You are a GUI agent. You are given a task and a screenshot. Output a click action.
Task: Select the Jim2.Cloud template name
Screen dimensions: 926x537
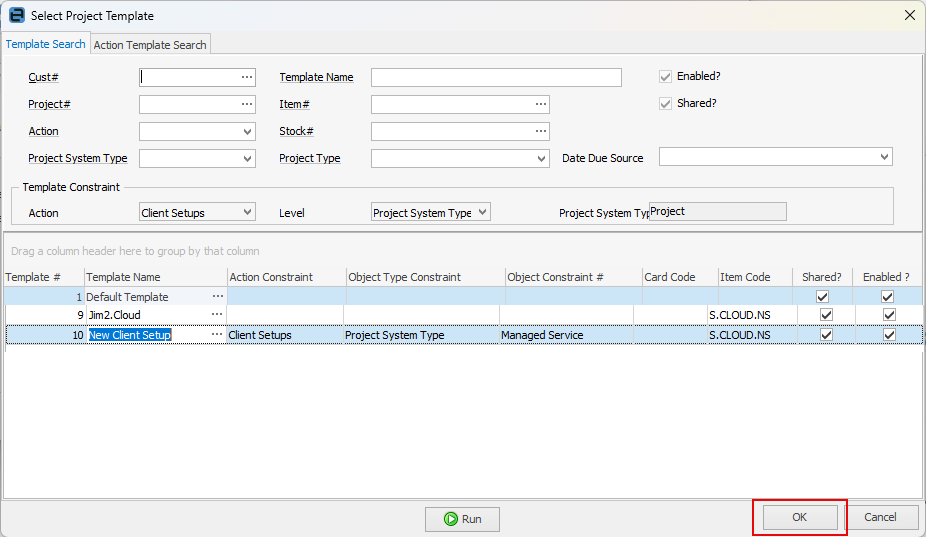coord(115,315)
